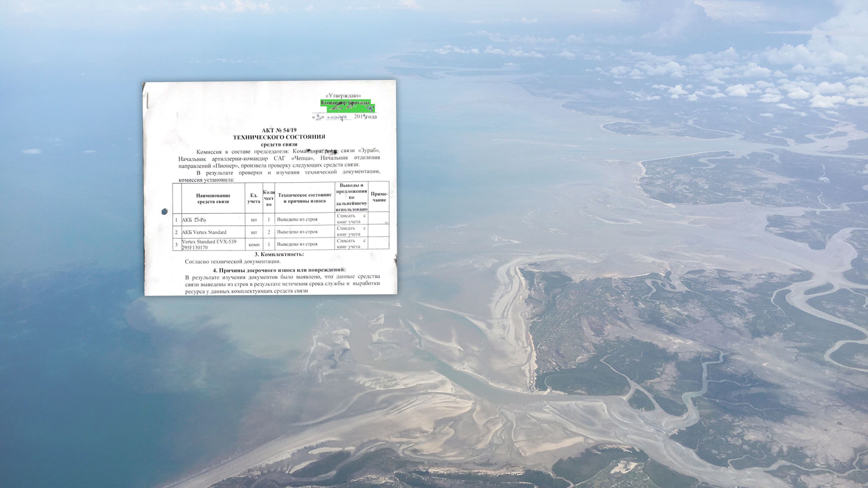Click the «Примечание» column header
Screen dimensions: 868x488
click(379, 197)
